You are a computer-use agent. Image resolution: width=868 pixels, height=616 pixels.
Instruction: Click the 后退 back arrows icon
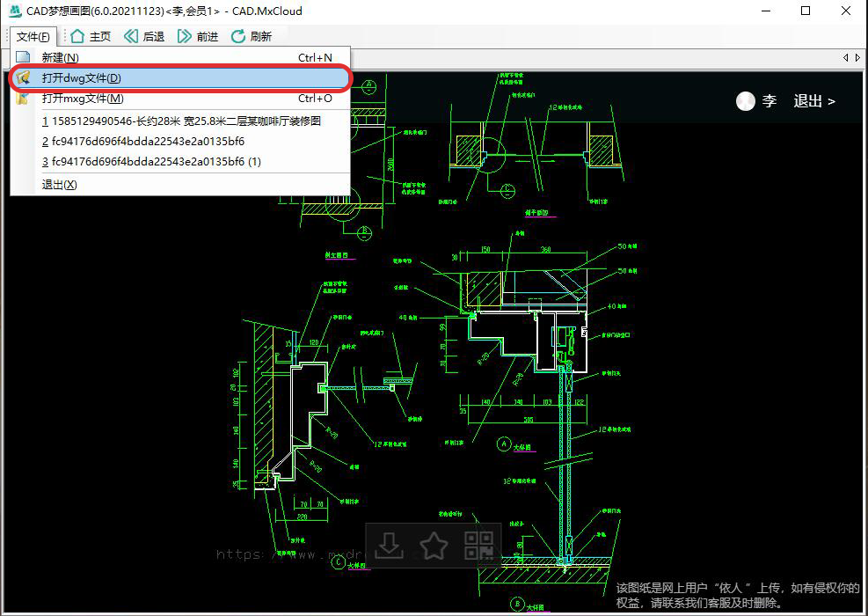[131, 37]
